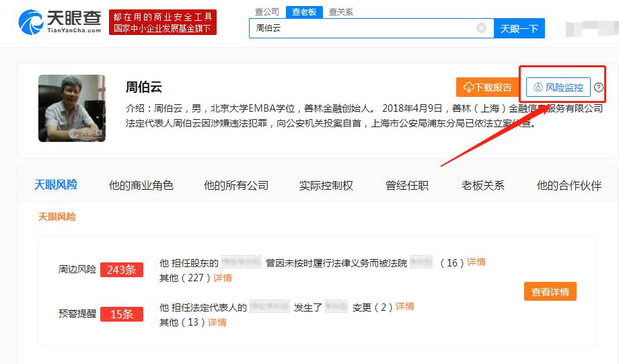Open the profile photo of 周伯云
Image resolution: width=619 pixels, height=364 pixels.
point(72,108)
